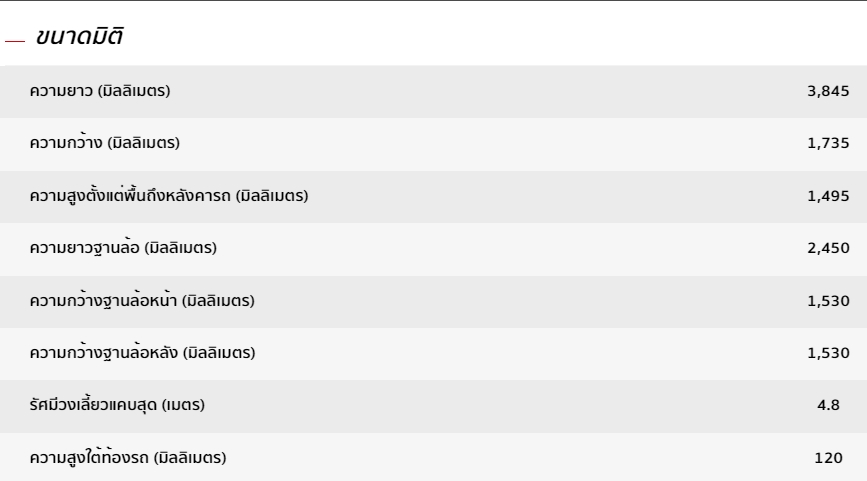
Task: Click the turning radius value 4.8
Action: click(x=829, y=406)
